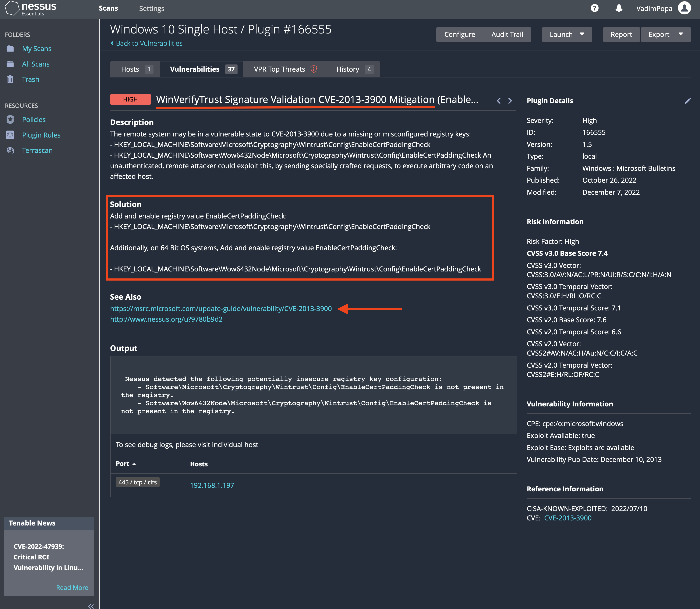Edit Plugin Details with pencil icon
700x609 pixels.
[x=688, y=101]
